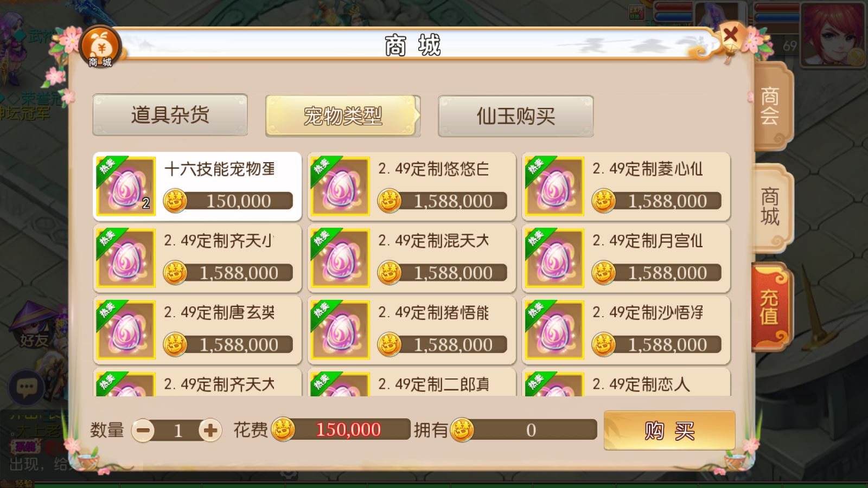Image resolution: width=868 pixels, height=488 pixels.
Task: Select the 2.49定制唐玄奘 egg icon
Action: tap(126, 330)
